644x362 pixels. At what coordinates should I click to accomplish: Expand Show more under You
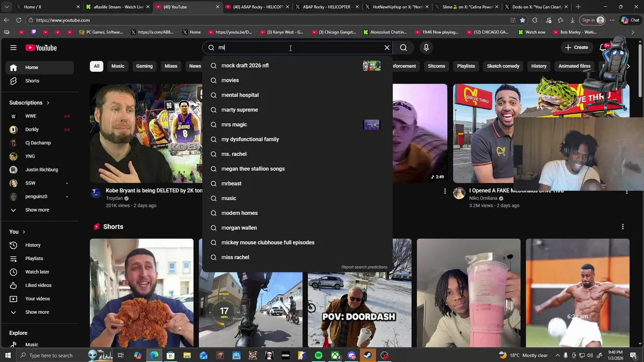40,312
